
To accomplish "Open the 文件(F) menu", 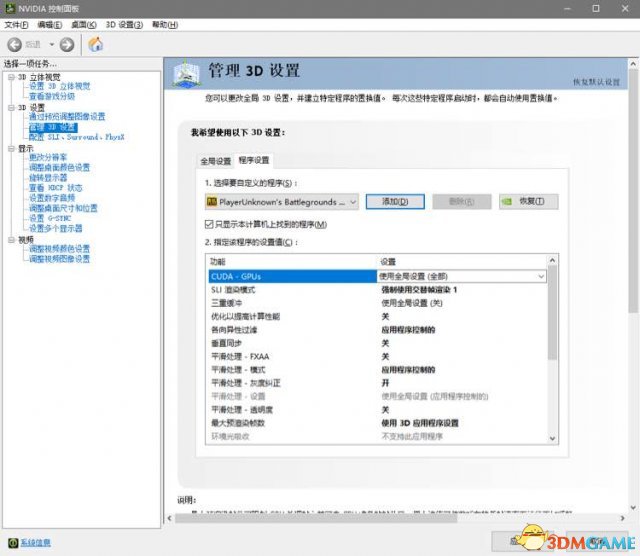I will pos(16,25).
